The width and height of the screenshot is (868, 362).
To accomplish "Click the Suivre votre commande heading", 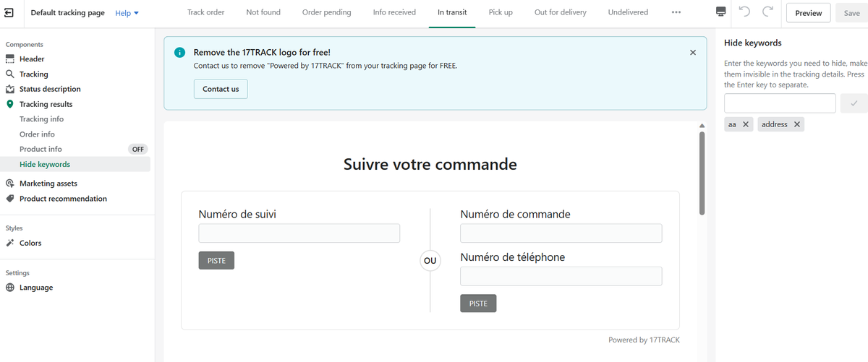I will [x=430, y=164].
